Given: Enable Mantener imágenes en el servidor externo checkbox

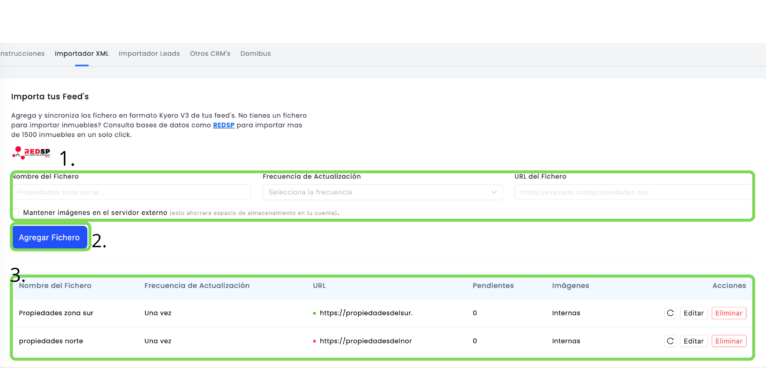Looking at the screenshot, I should (16, 213).
